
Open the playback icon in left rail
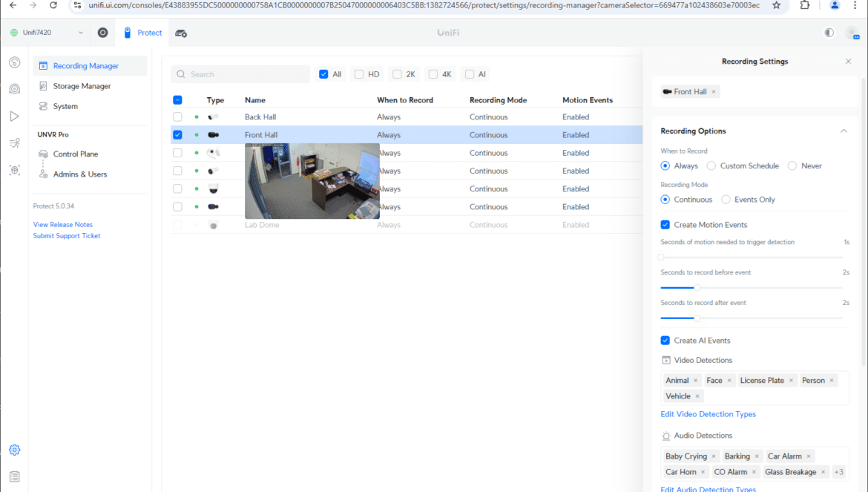pyautogui.click(x=15, y=117)
